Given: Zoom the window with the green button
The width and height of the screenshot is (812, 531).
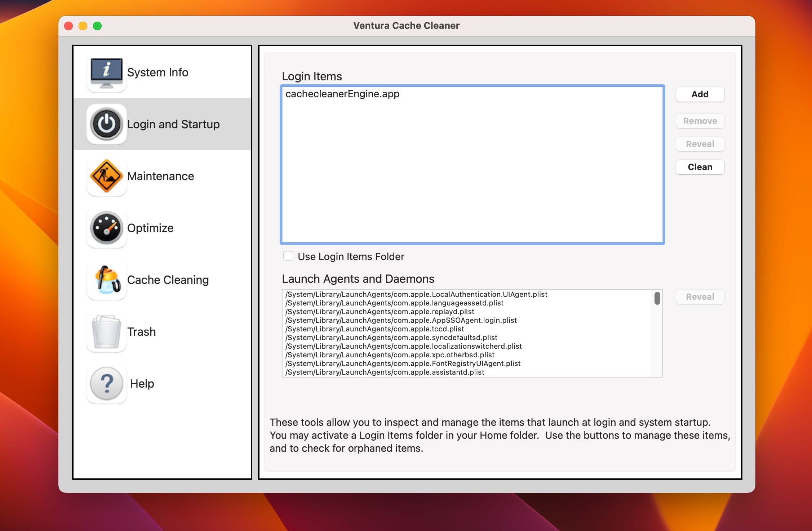Looking at the screenshot, I should (97, 26).
